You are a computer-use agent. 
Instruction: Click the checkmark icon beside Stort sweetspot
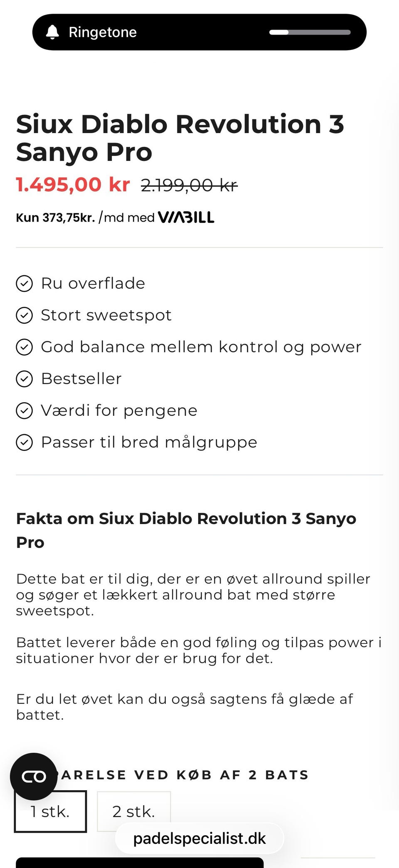pyautogui.click(x=24, y=315)
